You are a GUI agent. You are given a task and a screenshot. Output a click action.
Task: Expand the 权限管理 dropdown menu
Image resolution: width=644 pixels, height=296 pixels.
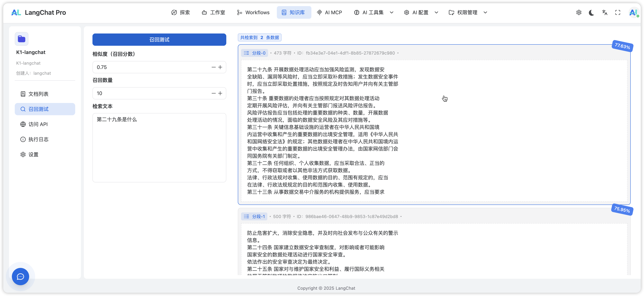pos(468,12)
